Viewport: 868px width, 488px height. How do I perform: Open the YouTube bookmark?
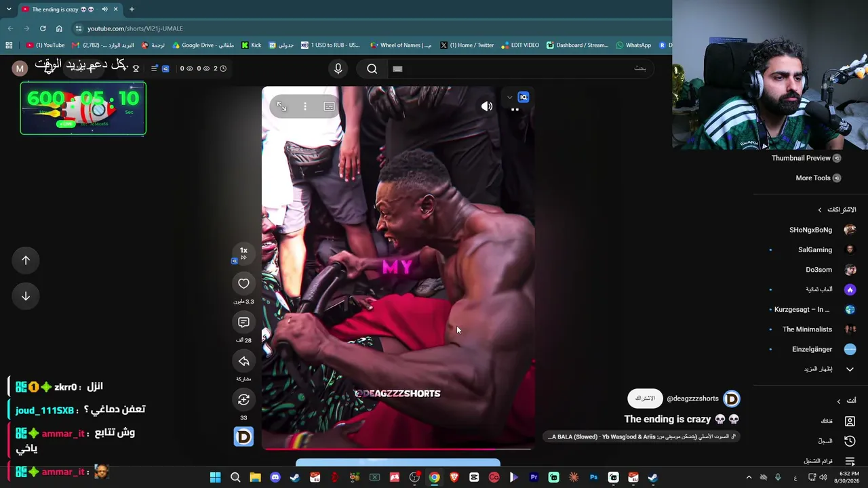point(45,45)
